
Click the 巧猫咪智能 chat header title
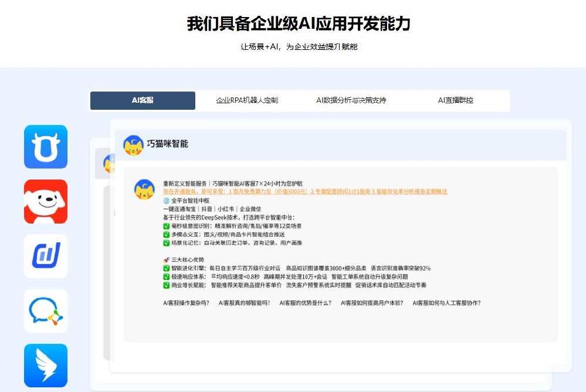pyautogui.click(x=167, y=144)
